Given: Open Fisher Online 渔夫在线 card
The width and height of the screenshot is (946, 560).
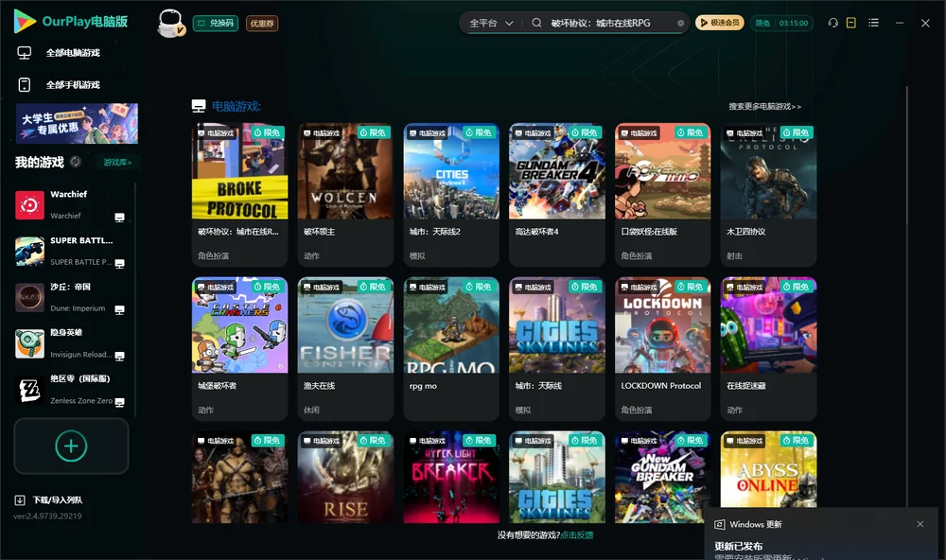Looking at the screenshot, I should point(345,349).
